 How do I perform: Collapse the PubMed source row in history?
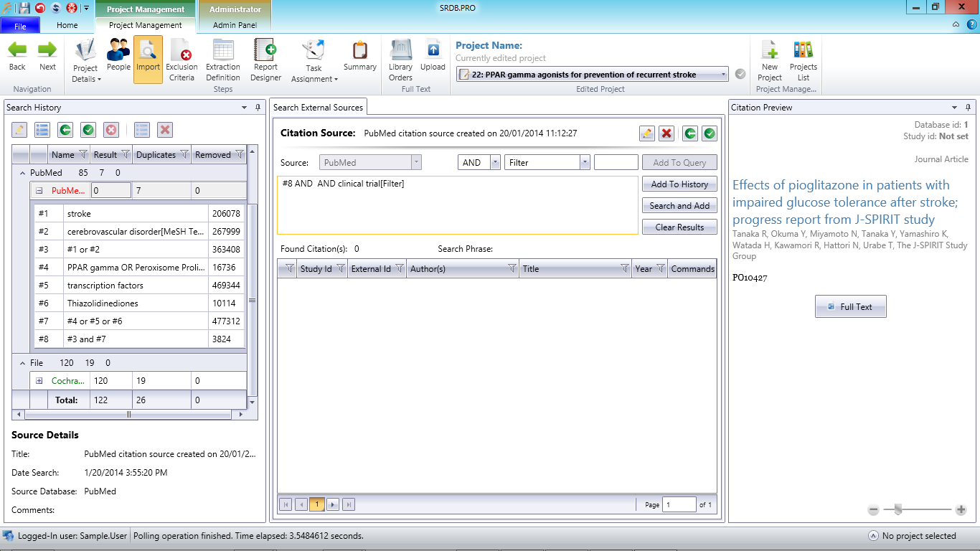(x=39, y=191)
